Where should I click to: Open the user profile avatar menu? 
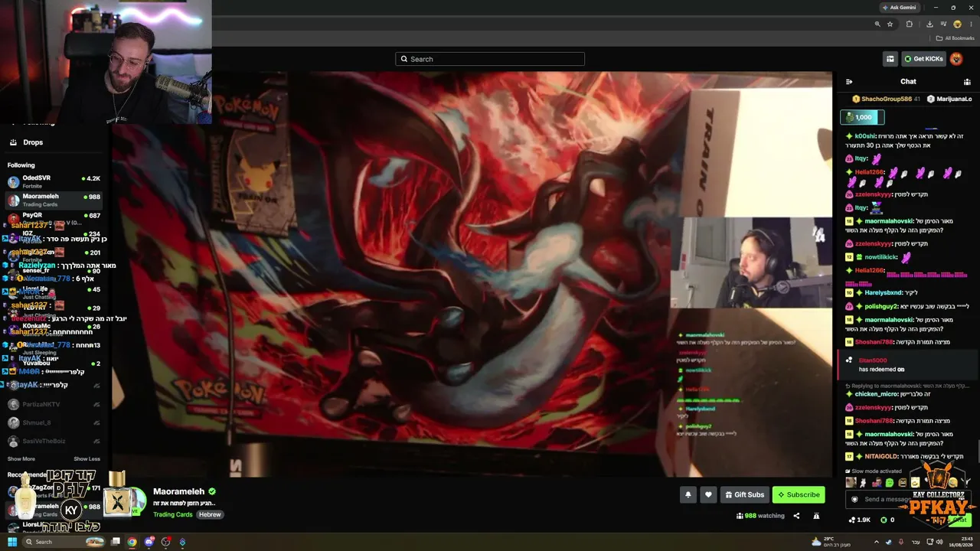click(956, 59)
